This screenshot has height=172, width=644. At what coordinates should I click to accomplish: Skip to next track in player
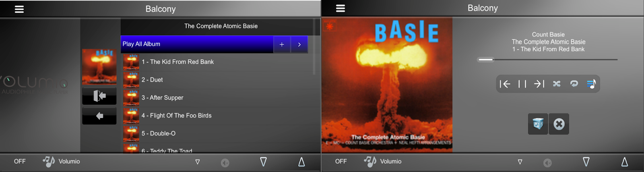click(x=539, y=84)
